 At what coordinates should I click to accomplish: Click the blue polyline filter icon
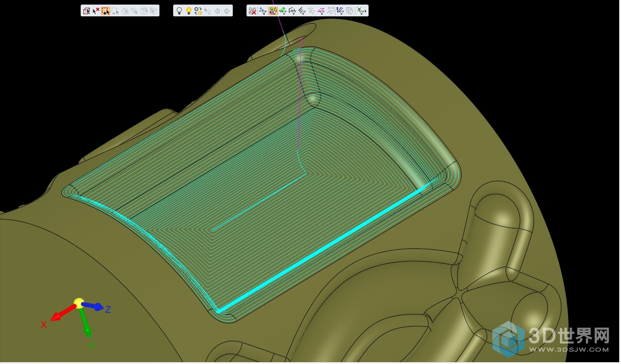[x=340, y=11]
